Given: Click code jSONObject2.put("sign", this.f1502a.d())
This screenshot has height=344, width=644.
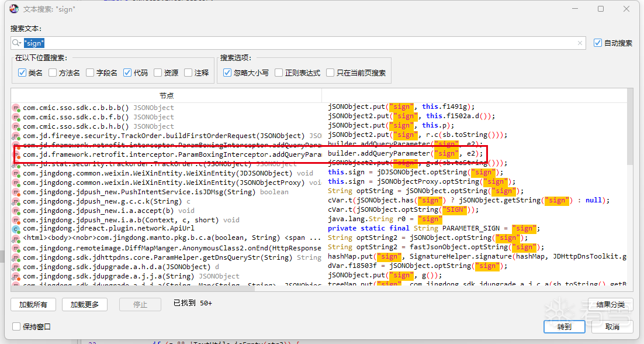Looking at the screenshot, I should pos(411,116).
